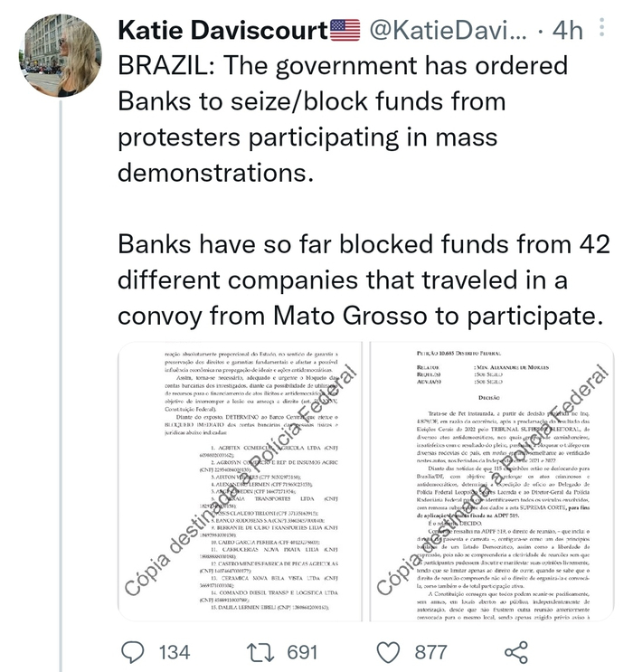
Task: Click the reply speech bubble icon
Action: click(x=132, y=652)
